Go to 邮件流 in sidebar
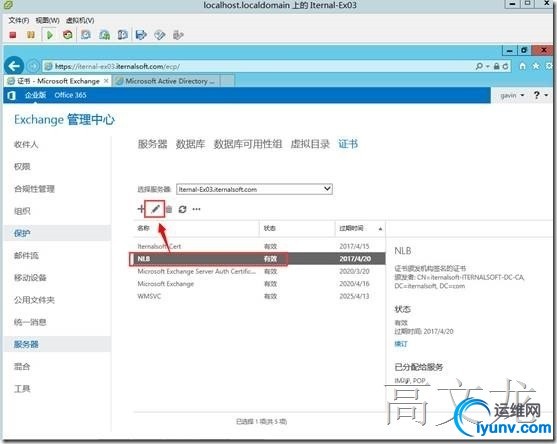 point(26,256)
